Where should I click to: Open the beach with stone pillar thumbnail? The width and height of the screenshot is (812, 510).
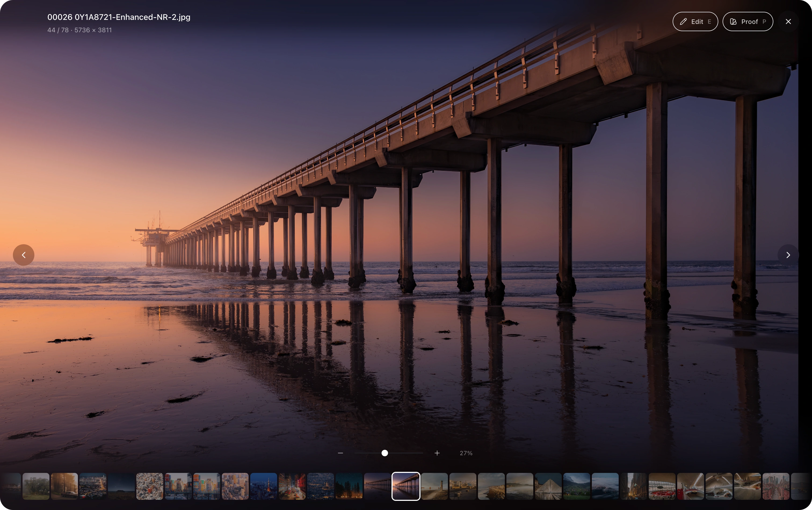[434, 486]
